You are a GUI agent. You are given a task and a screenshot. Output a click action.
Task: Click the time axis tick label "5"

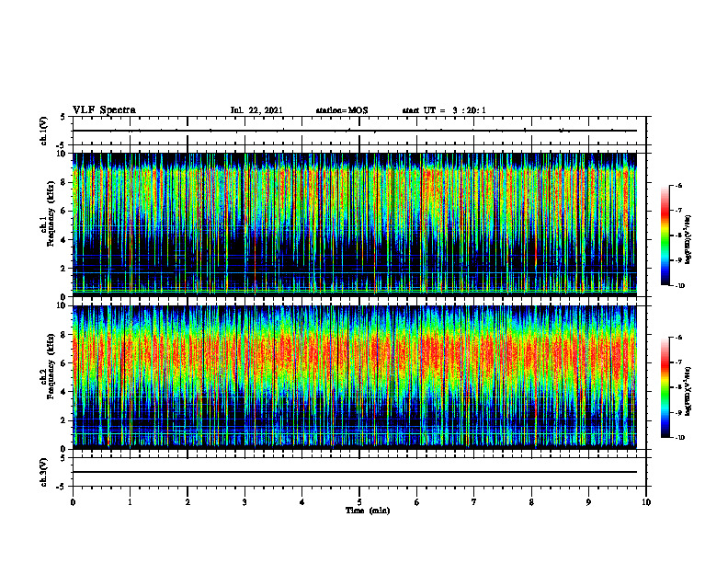359,502
